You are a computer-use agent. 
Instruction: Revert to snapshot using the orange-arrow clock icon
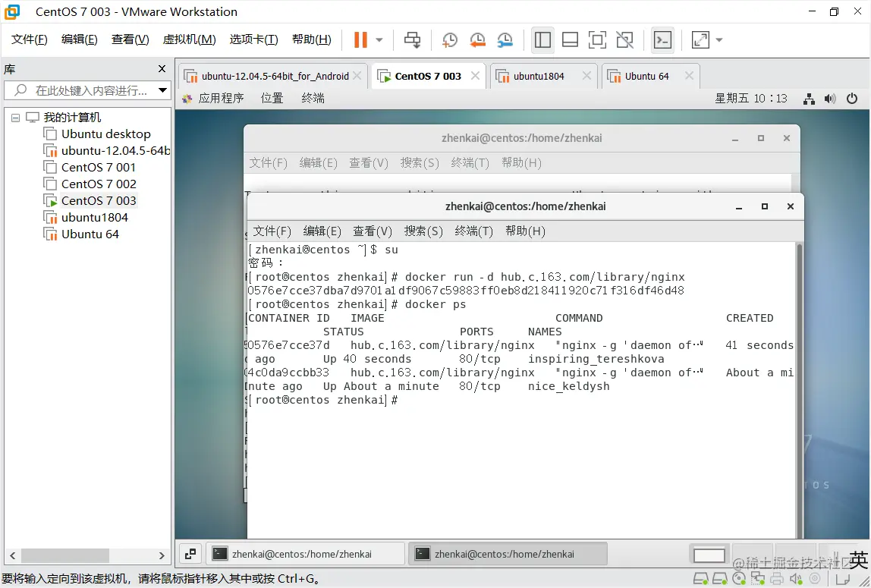tap(477, 39)
